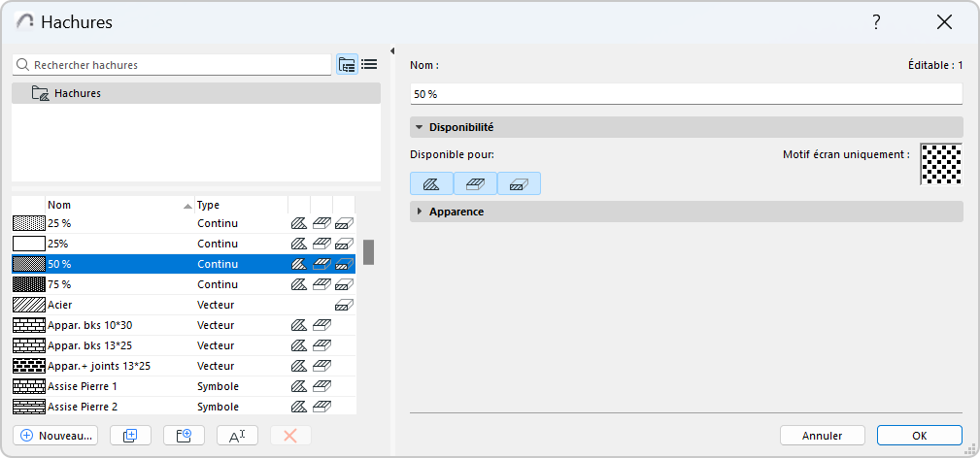
Task: Click the screen-only pattern swatch
Action: pyautogui.click(x=940, y=164)
